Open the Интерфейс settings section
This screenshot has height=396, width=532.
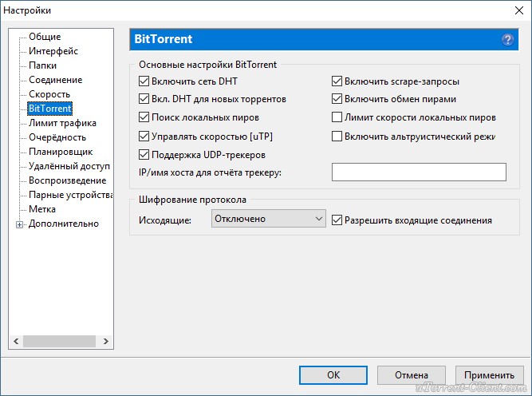[53, 51]
